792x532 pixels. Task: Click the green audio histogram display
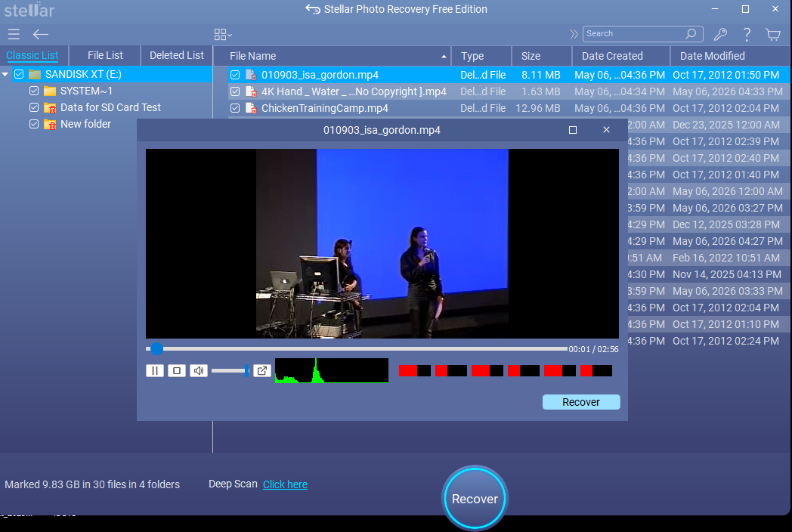pos(332,370)
